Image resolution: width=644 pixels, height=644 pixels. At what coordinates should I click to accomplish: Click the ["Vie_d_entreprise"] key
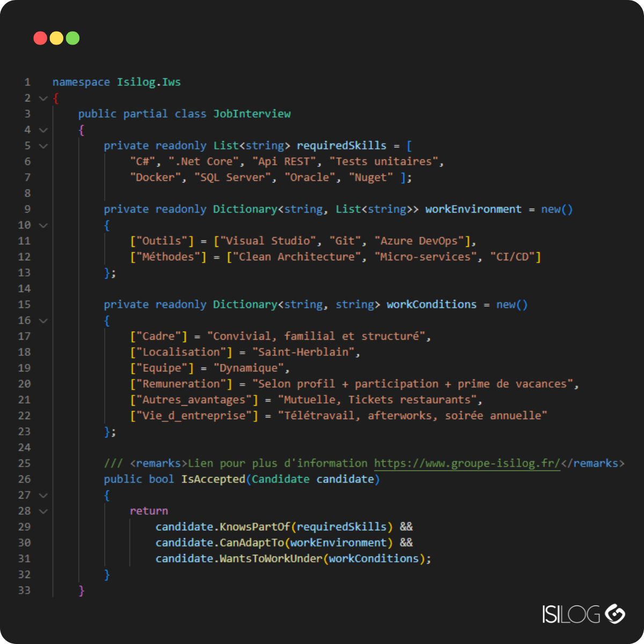194,415
